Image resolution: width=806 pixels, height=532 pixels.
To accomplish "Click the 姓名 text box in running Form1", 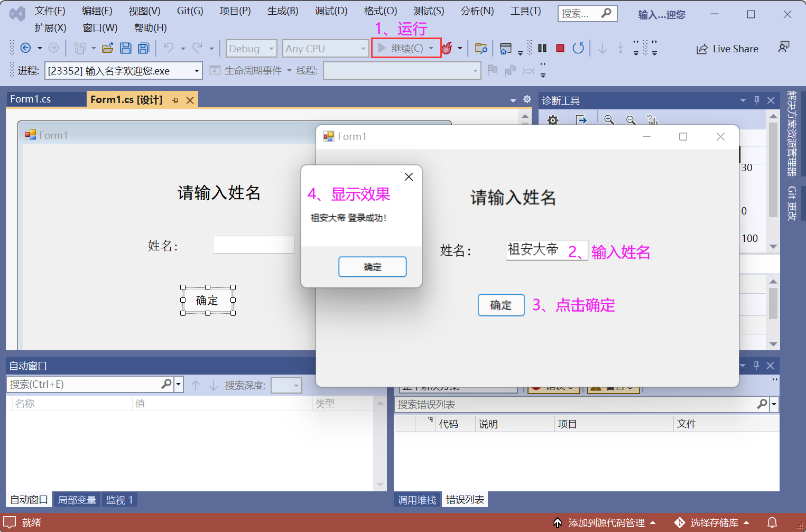I will point(547,250).
